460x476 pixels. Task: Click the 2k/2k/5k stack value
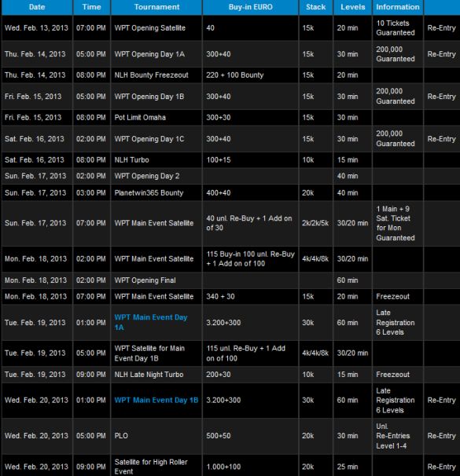[315, 223]
